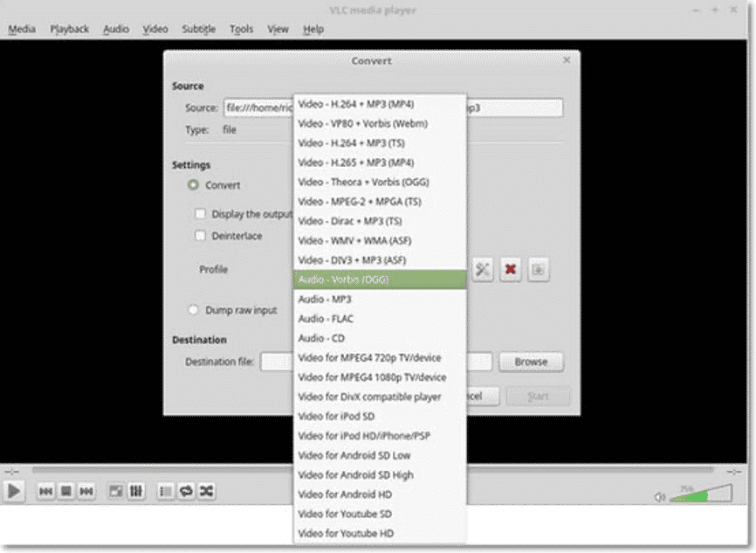Enable random playback with shuffle icon
756x553 pixels.
(x=208, y=492)
